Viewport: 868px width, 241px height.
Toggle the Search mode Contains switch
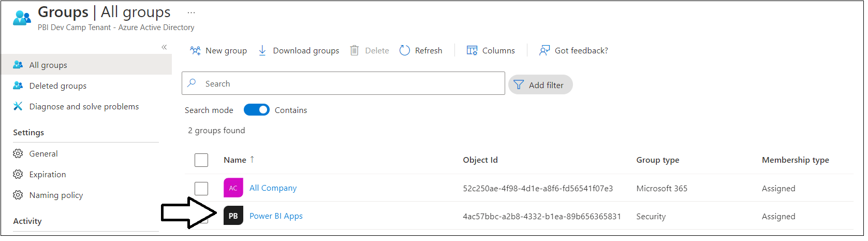point(257,110)
